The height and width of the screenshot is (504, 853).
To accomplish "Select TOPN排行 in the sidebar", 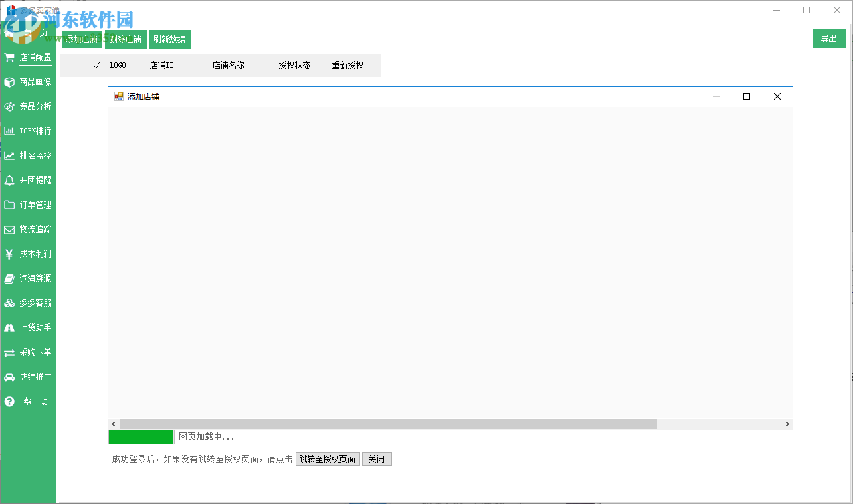I will click(35, 131).
